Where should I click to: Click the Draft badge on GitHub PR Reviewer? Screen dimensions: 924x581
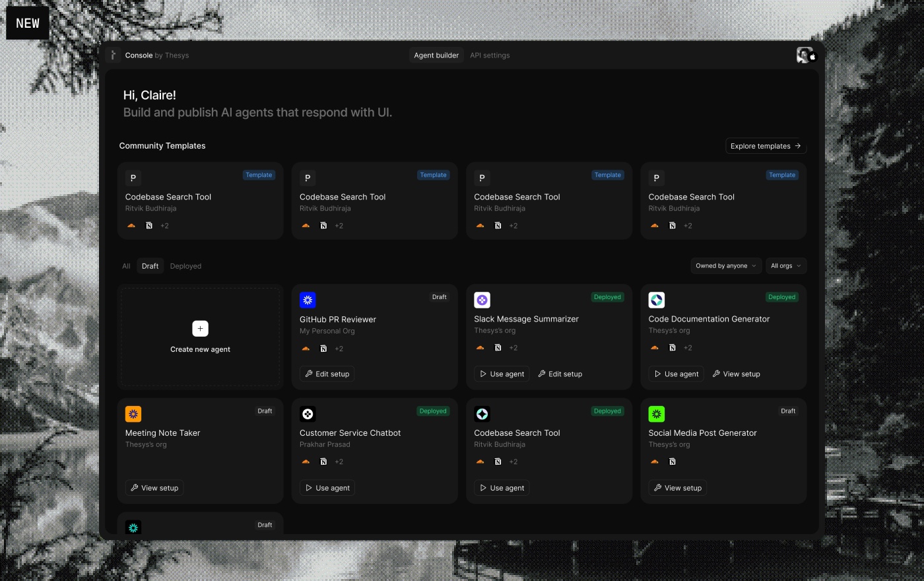(x=440, y=297)
